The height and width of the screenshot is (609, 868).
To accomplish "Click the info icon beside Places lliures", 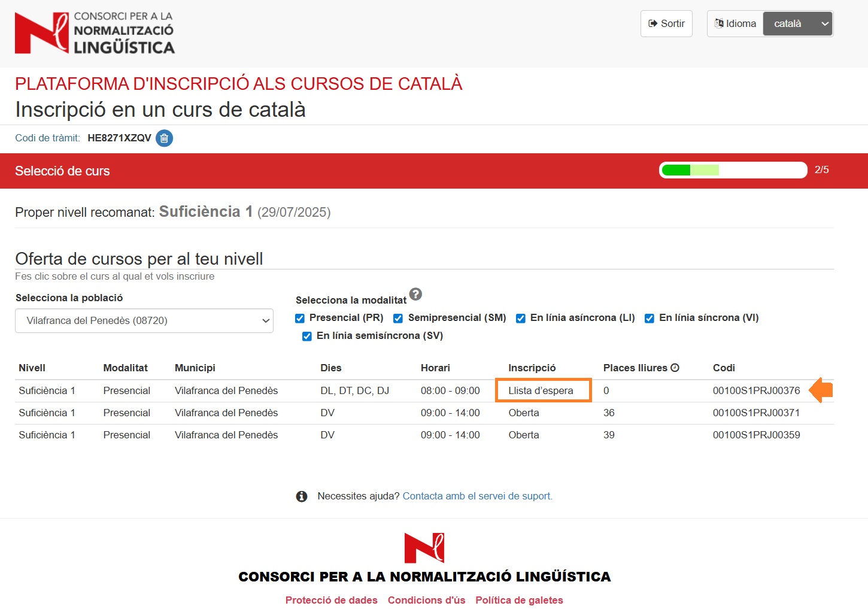I will point(676,366).
